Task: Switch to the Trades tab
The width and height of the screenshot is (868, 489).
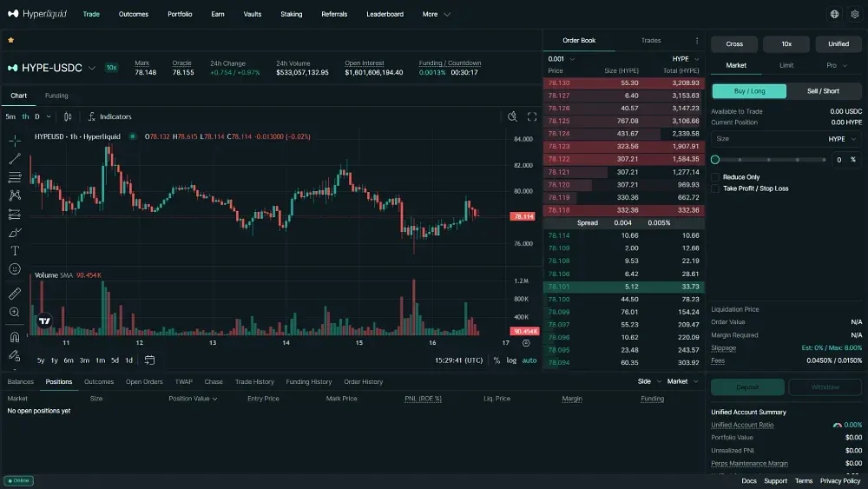Action: tap(651, 41)
